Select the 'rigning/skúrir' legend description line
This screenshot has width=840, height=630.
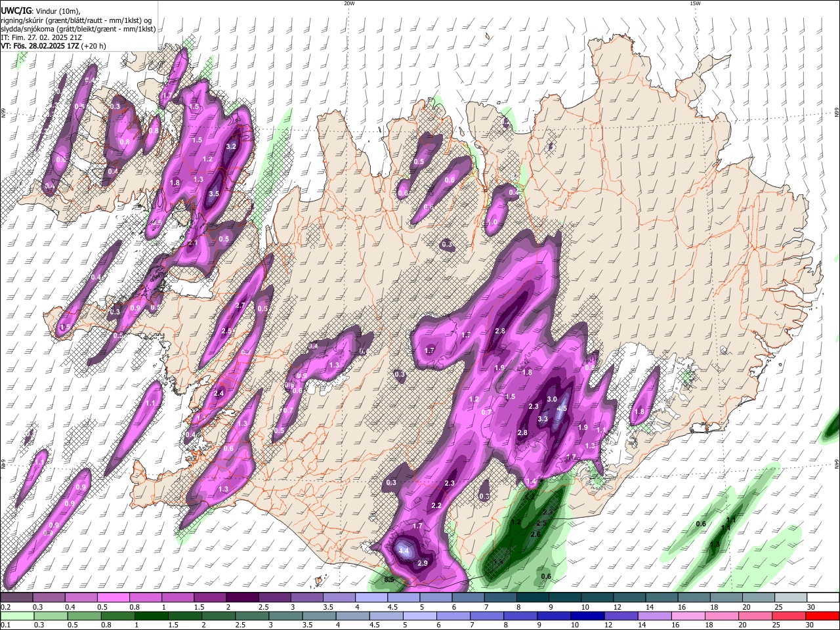76,20
